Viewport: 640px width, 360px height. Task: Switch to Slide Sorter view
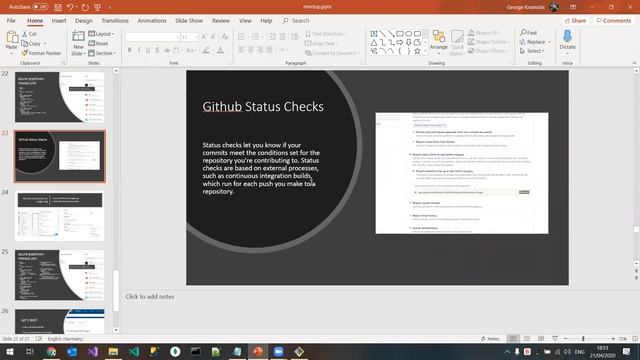[527, 339]
